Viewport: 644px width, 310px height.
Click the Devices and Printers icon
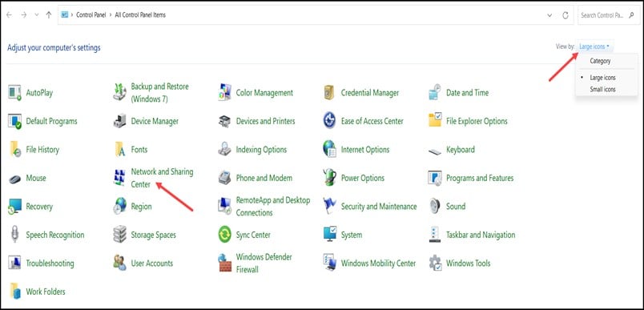[x=224, y=121]
